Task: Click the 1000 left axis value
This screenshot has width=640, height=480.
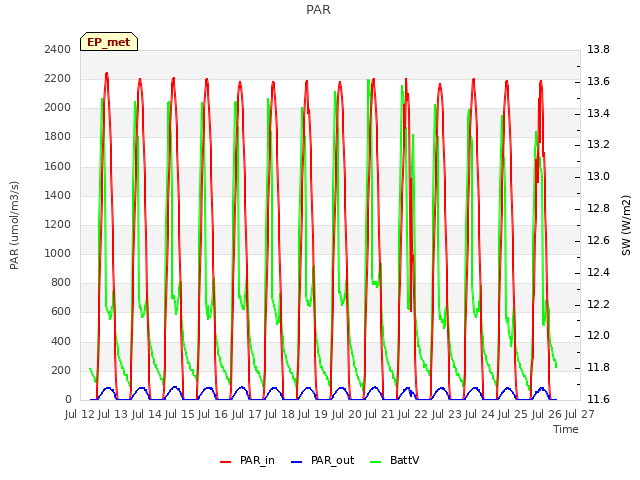Action: point(58,253)
